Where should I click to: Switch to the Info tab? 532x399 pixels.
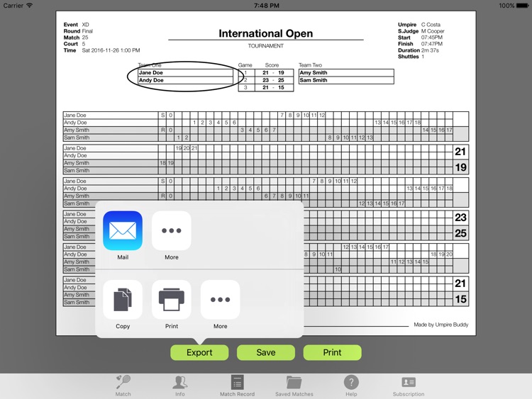tap(180, 386)
